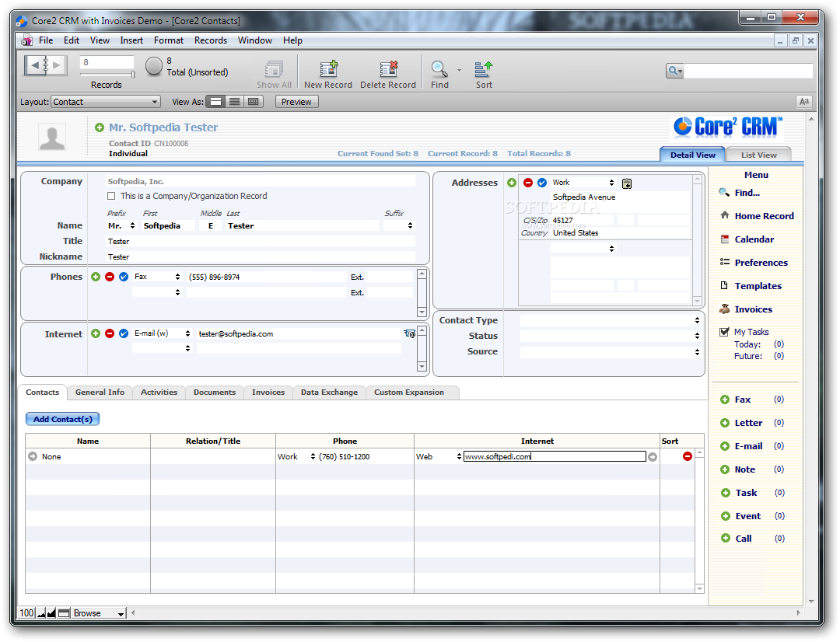Switch to the Activities tab
This screenshot has height=642, width=840.
tap(159, 393)
